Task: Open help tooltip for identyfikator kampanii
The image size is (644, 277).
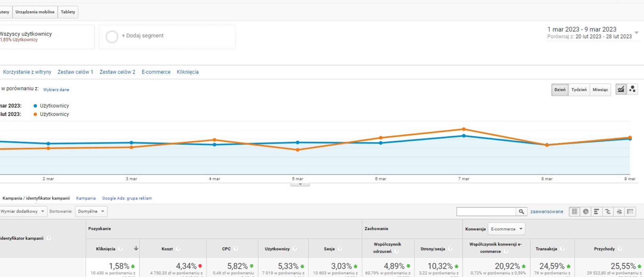Action: (x=49, y=238)
